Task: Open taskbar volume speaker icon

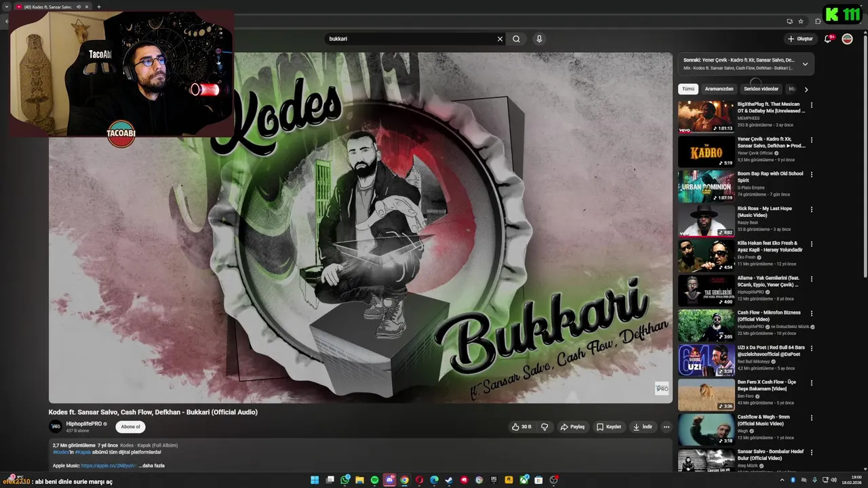Action: point(833,480)
